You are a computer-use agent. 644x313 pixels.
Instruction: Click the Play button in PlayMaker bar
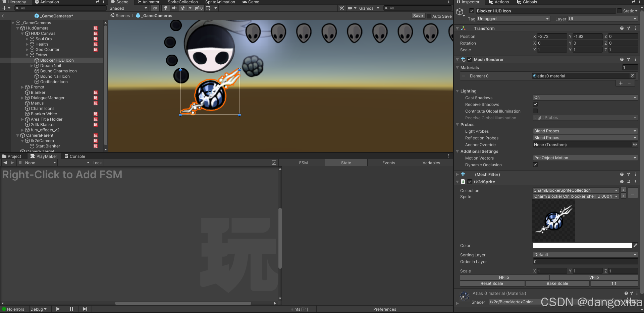(x=58, y=309)
